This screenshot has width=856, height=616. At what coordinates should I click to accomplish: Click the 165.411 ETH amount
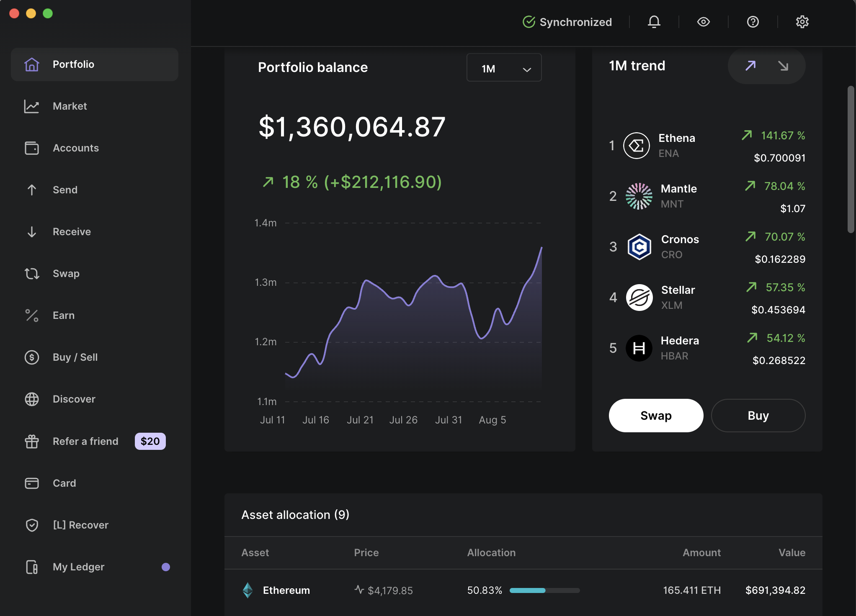pyautogui.click(x=692, y=590)
